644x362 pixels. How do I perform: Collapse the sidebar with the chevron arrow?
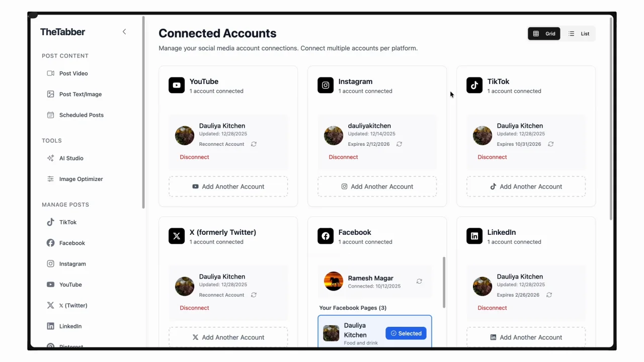click(124, 32)
